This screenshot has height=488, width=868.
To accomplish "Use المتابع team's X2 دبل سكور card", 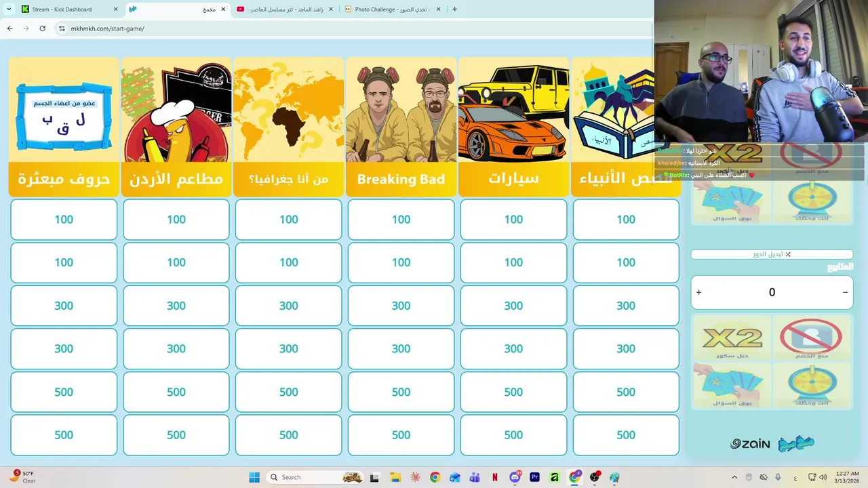I will [732, 339].
